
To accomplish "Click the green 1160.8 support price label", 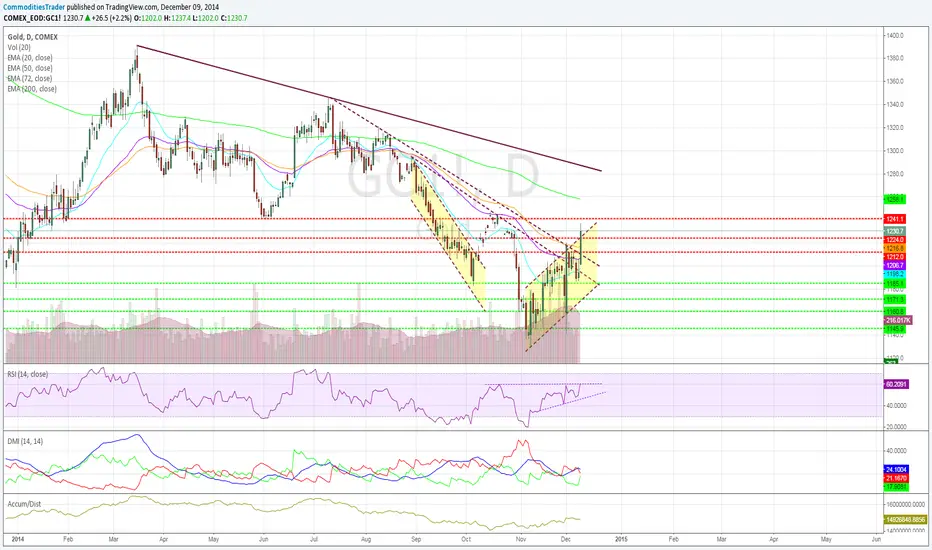I will 895,312.
